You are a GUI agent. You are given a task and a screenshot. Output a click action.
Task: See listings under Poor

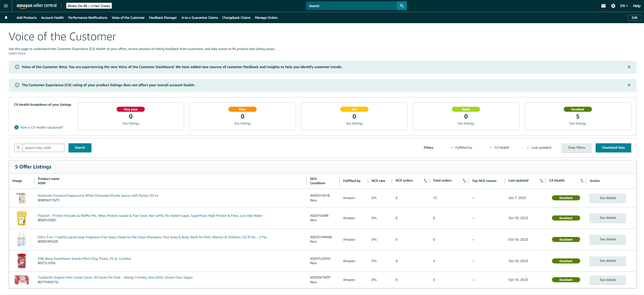click(x=243, y=124)
